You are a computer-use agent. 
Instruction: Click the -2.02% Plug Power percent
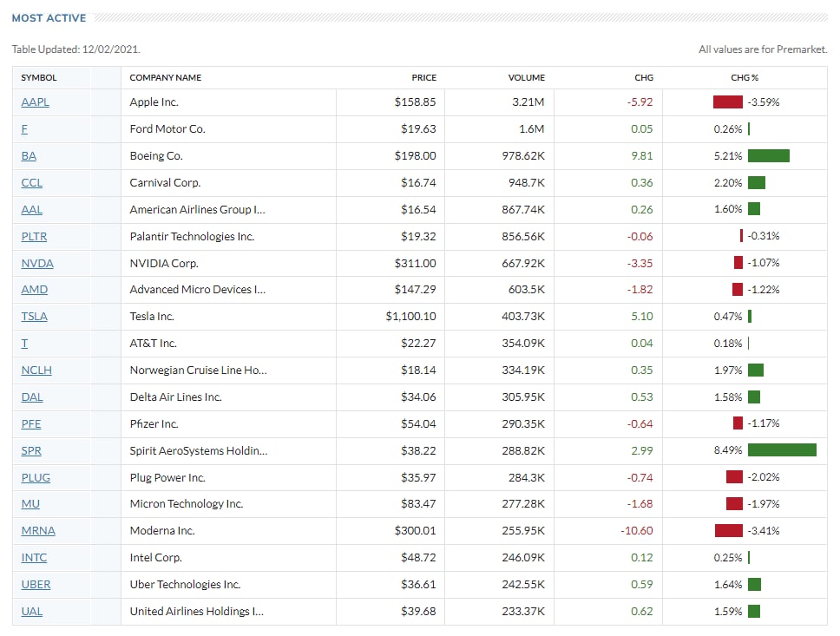[x=764, y=477]
